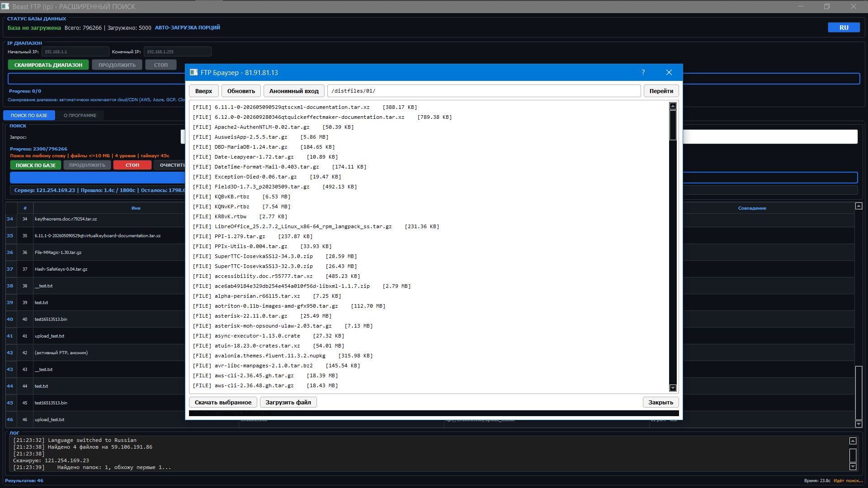
Task: Refresh listing with Обновить button
Action: coord(241,91)
